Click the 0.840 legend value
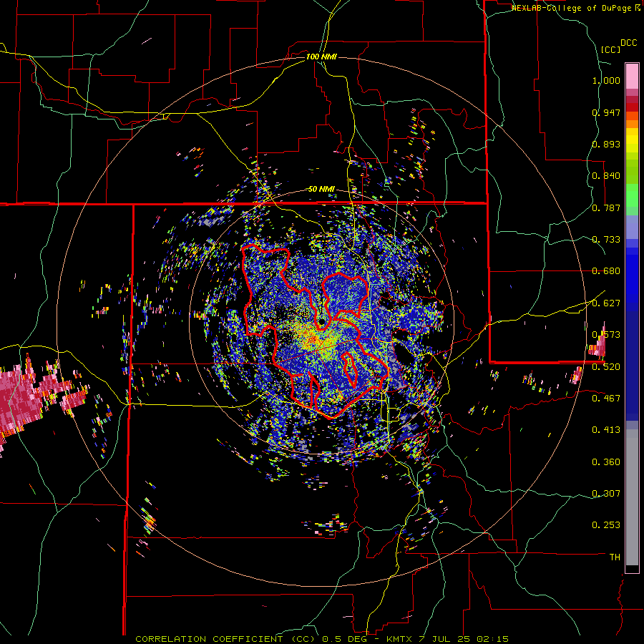 coord(606,175)
